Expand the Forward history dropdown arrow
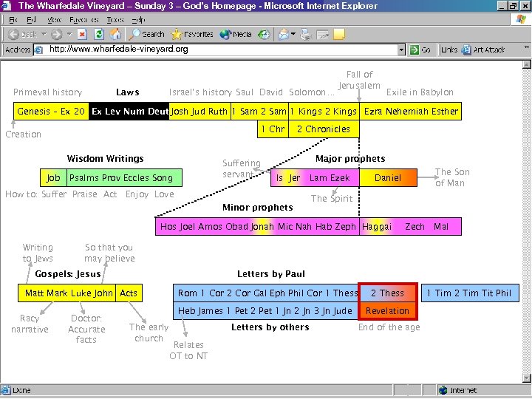532x399 pixels. coord(69,34)
